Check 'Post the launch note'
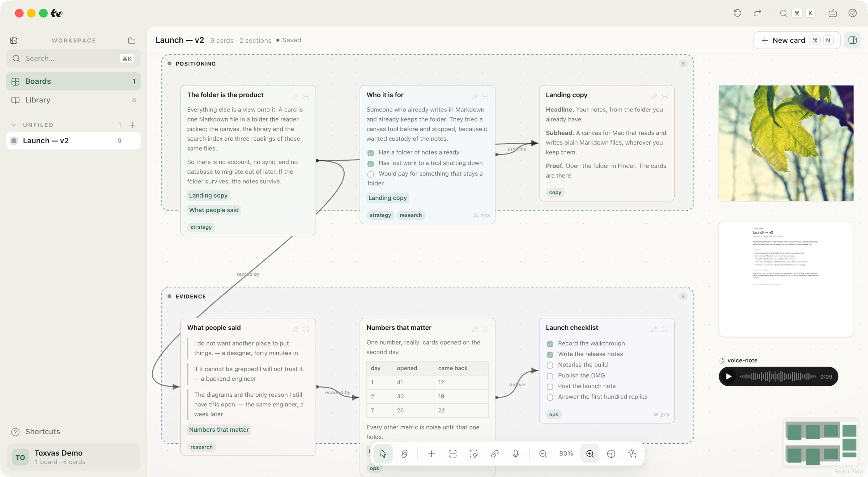Viewport: 868px width, 477px height. pyautogui.click(x=550, y=387)
